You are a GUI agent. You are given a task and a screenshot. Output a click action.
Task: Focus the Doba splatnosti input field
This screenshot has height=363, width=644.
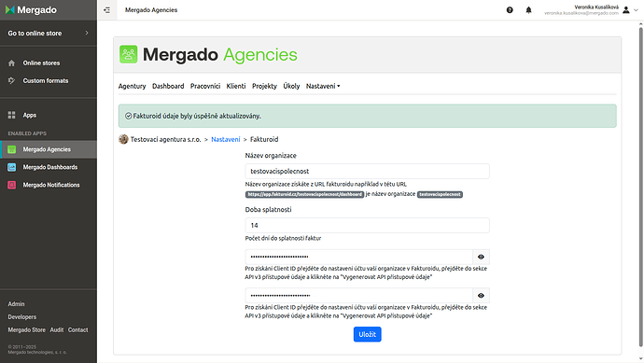click(367, 226)
